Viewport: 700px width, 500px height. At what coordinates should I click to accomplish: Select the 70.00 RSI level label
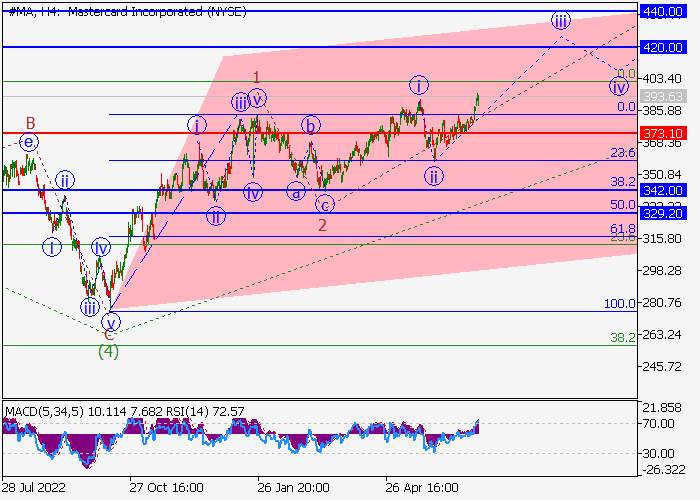[658, 424]
